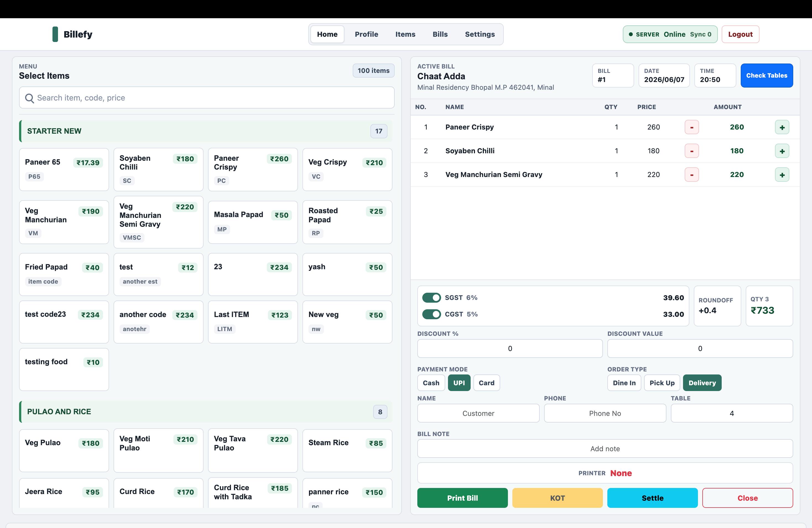Add Veg Pulao item card

64,451
